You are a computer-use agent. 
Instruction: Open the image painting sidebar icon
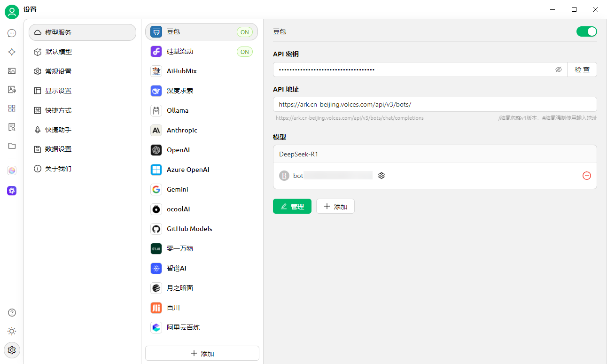point(12,71)
